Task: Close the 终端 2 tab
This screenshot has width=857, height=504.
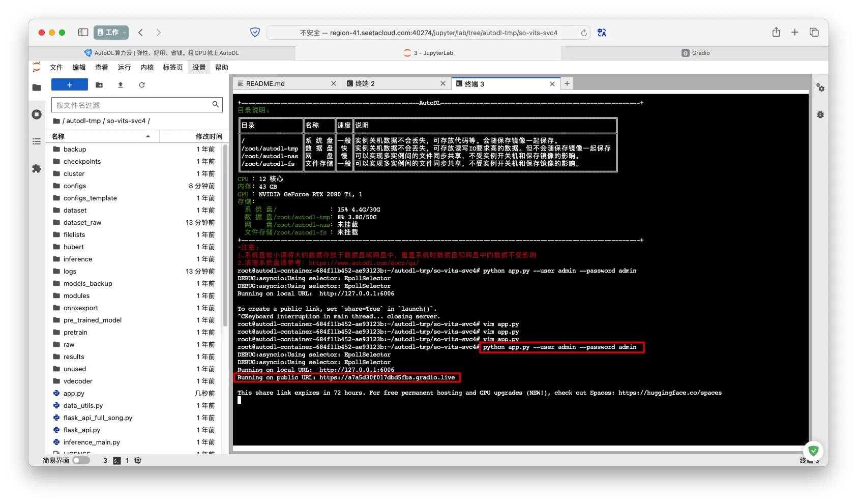Action: click(442, 83)
